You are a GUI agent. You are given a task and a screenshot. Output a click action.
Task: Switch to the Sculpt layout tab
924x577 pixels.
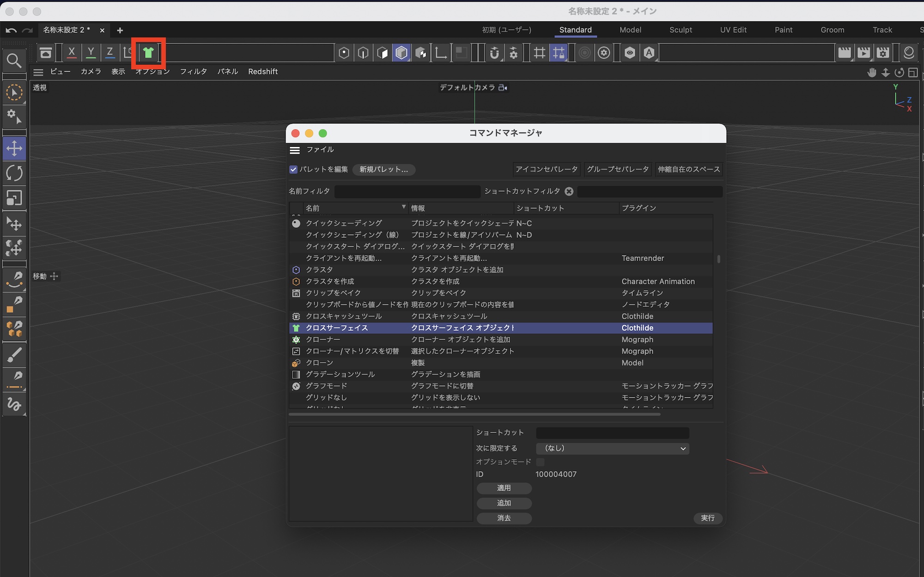(x=681, y=30)
